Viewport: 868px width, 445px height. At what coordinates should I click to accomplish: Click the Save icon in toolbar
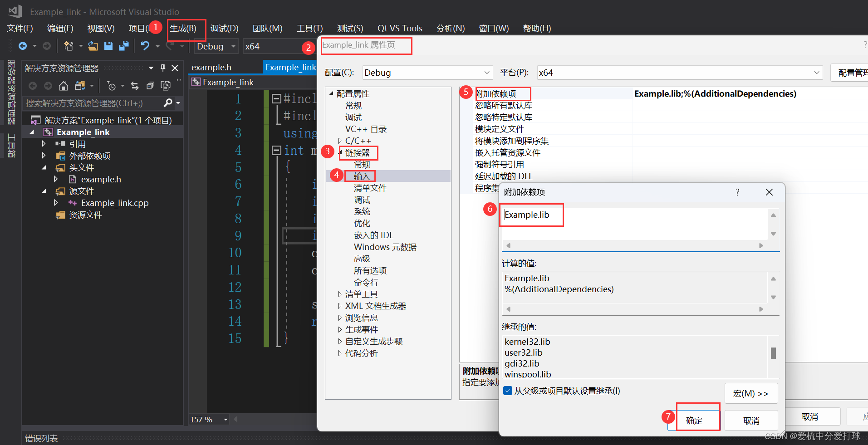(x=108, y=46)
